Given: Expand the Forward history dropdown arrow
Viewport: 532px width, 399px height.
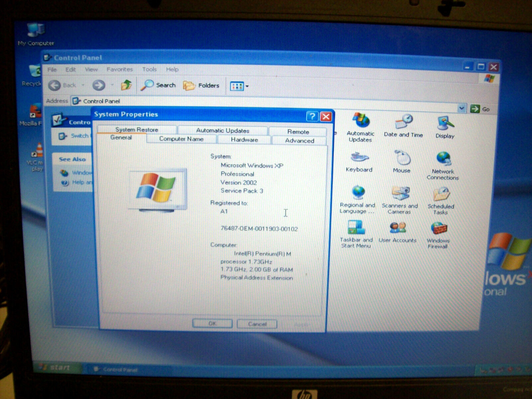Looking at the screenshot, I should [x=112, y=85].
